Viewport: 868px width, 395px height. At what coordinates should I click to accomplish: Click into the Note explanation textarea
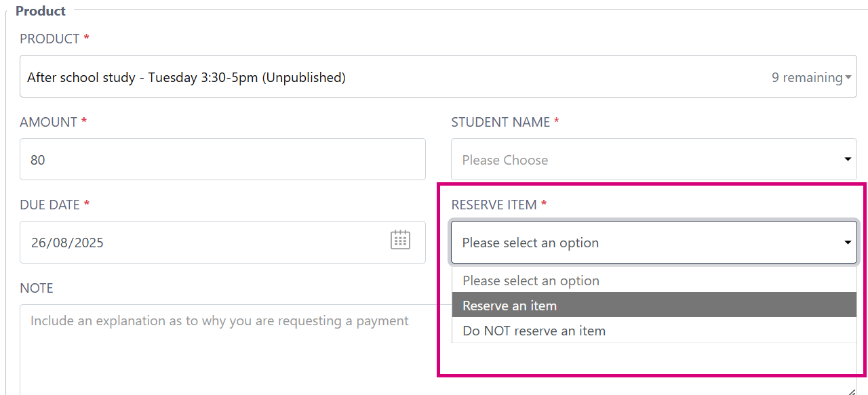[x=224, y=346]
